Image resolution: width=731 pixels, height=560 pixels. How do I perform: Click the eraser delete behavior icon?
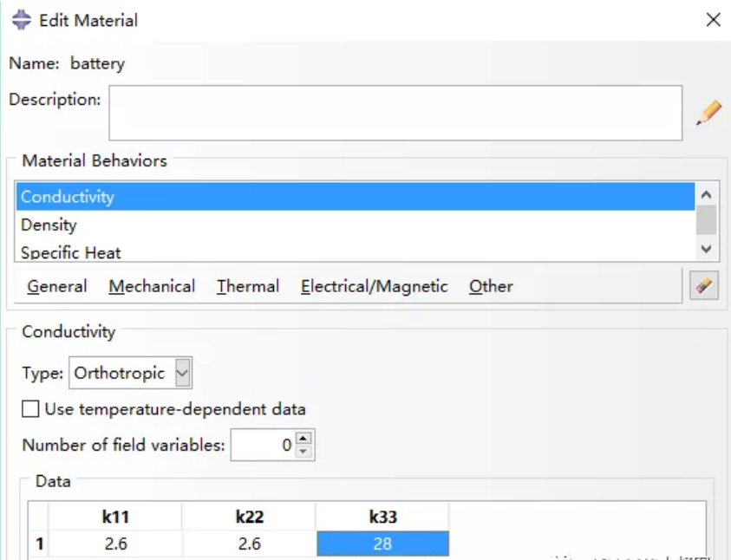(703, 286)
